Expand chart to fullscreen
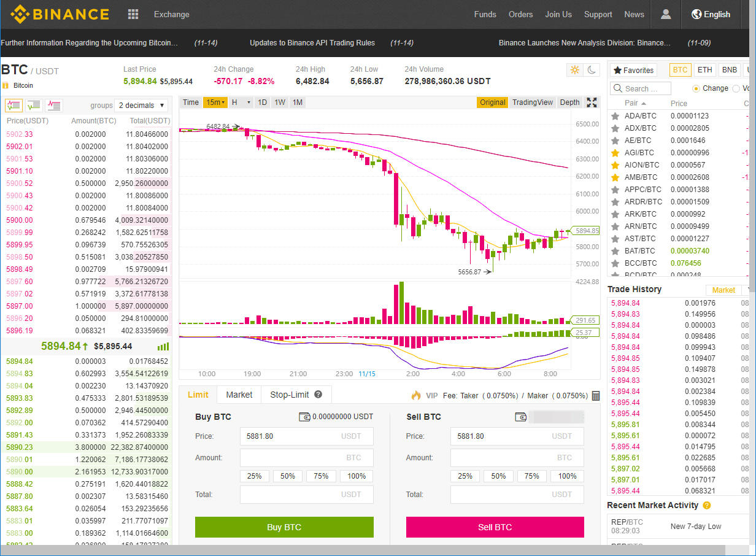This screenshot has height=556, width=756. pyautogui.click(x=592, y=102)
